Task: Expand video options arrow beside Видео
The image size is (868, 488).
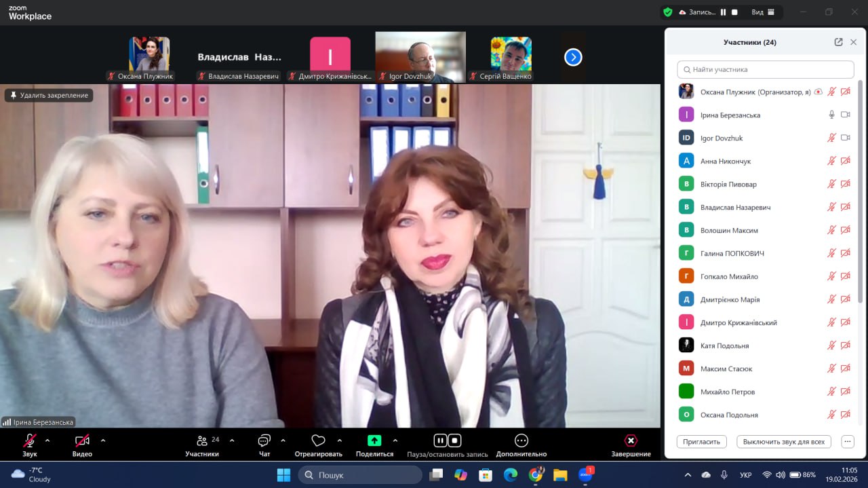Action: (103, 440)
